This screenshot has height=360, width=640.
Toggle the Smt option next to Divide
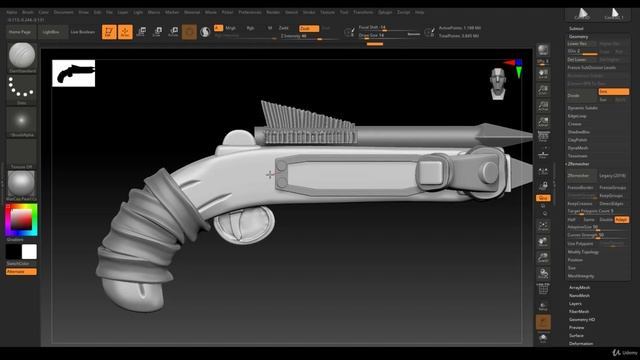(613, 92)
